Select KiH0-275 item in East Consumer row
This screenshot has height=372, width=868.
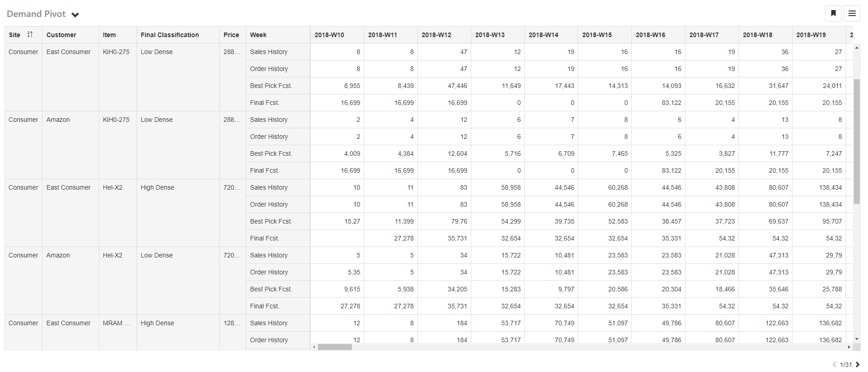(x=116, y=52)
